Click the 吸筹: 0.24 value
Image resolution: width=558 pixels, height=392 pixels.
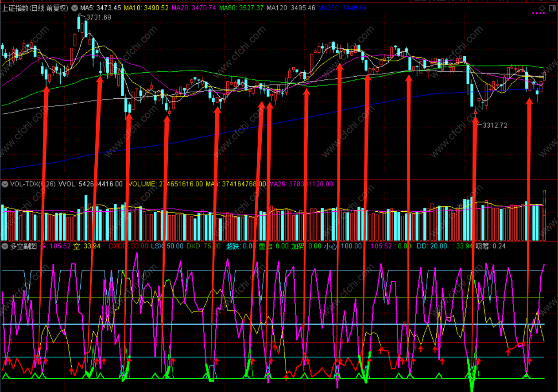tap(490, 246)
